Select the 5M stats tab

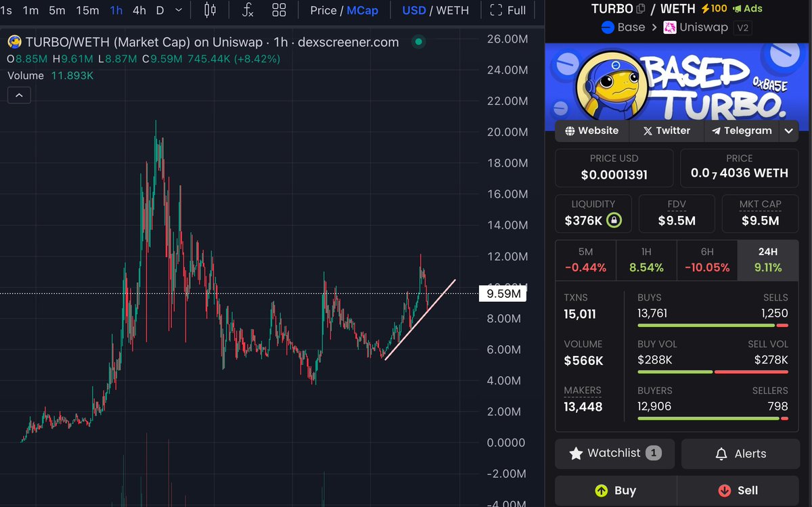pos(585,259)
